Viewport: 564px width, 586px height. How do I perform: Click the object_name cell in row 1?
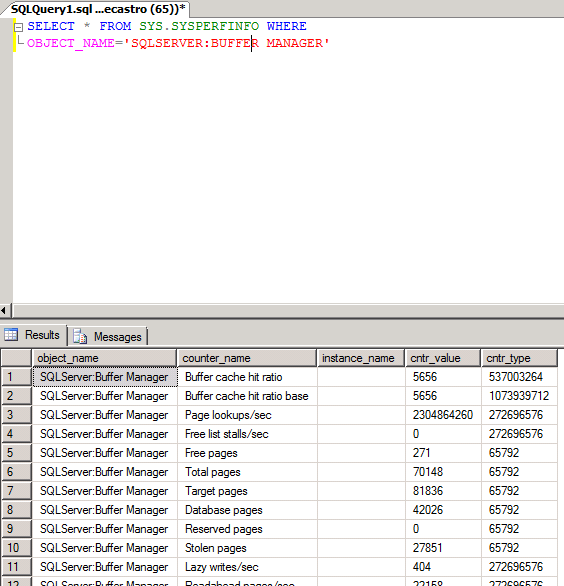pos(105,377)
